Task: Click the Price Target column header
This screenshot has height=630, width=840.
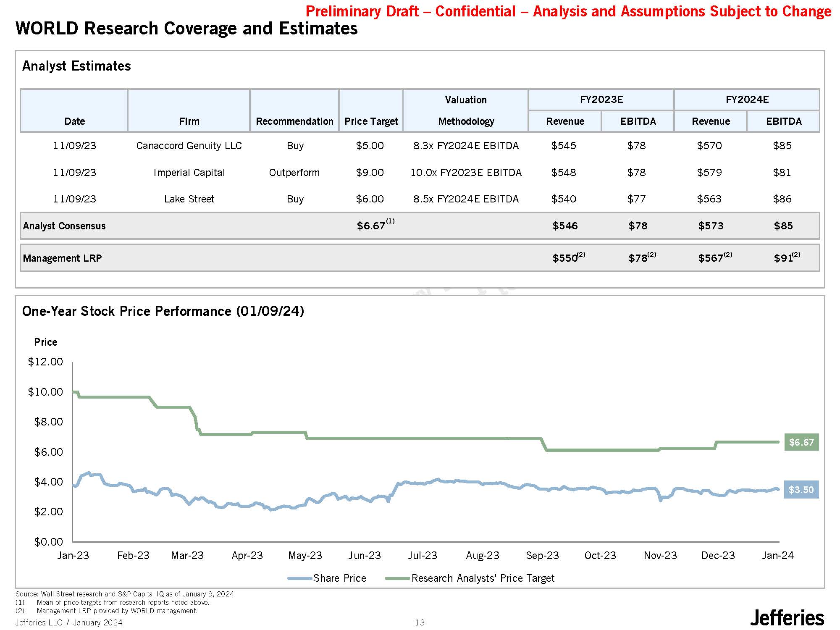Action: 371,121
